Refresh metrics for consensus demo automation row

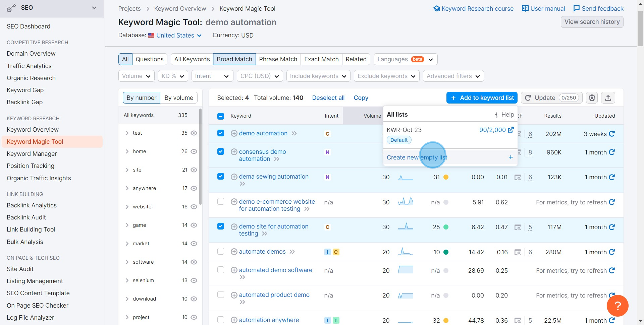click(x=612, y=152)
